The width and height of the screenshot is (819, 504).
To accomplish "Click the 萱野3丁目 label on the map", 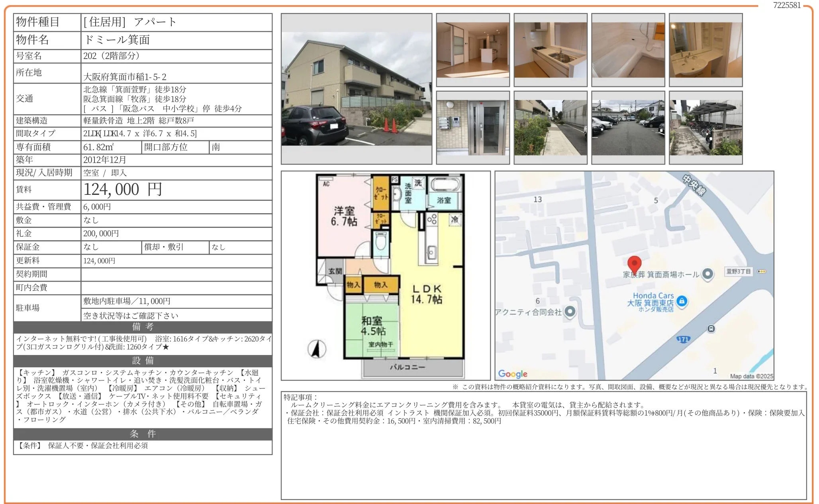I will click(x=738, y=271).
